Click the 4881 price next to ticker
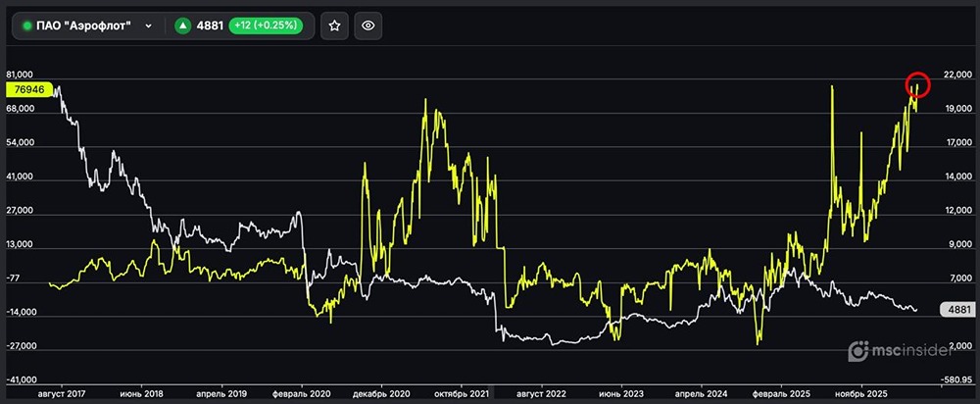This screenshot has height=404, width=980. tap(210, 25)
